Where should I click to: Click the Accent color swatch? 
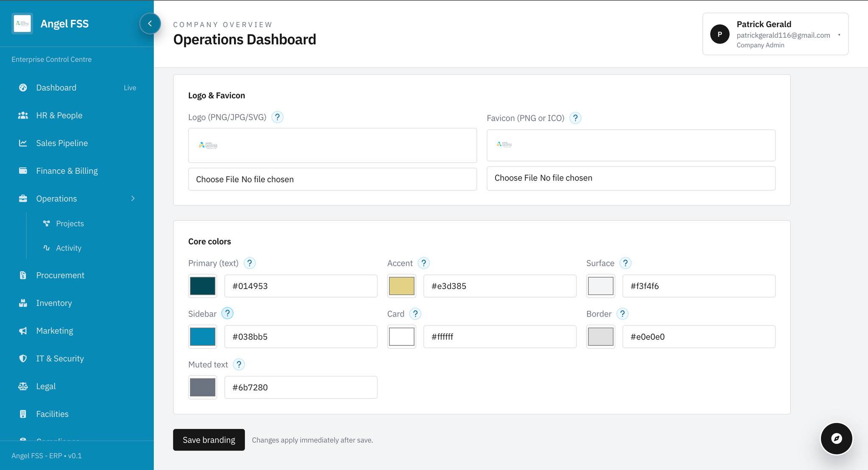[401, 286]
